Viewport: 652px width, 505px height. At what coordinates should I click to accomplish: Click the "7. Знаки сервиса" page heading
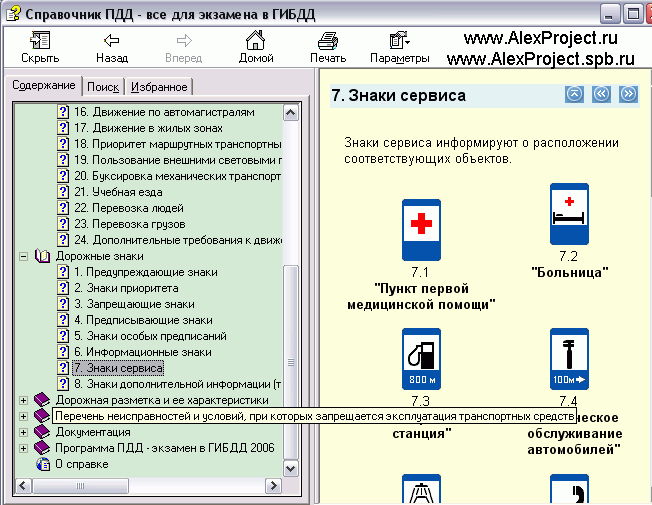pos(398,96)
